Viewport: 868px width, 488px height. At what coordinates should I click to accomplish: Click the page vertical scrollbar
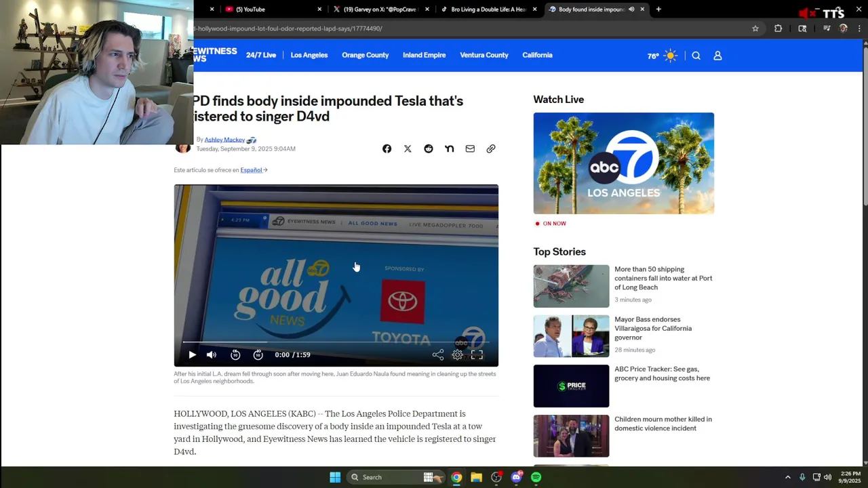point(865,251)
